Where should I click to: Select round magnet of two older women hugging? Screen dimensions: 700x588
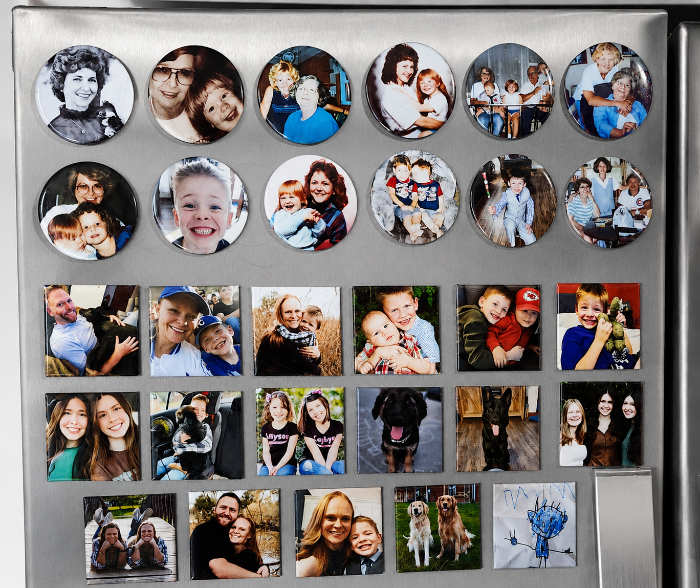(x=608, y=90)
